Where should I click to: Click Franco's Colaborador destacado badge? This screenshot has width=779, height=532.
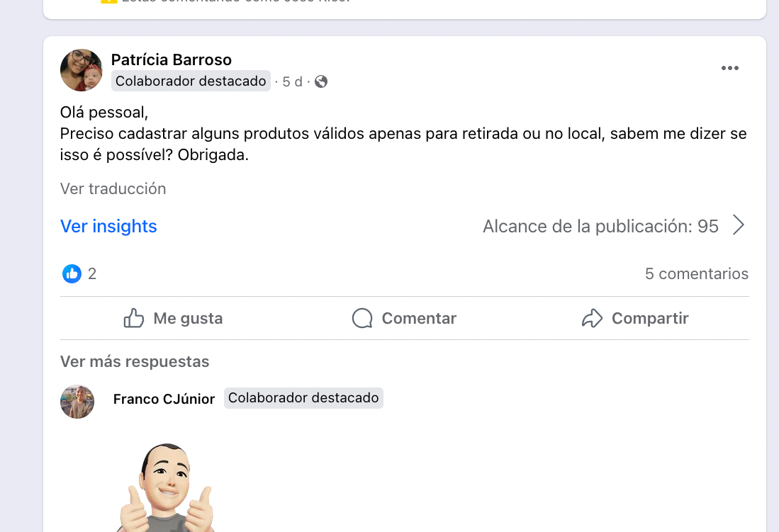[x=303, y=398]
